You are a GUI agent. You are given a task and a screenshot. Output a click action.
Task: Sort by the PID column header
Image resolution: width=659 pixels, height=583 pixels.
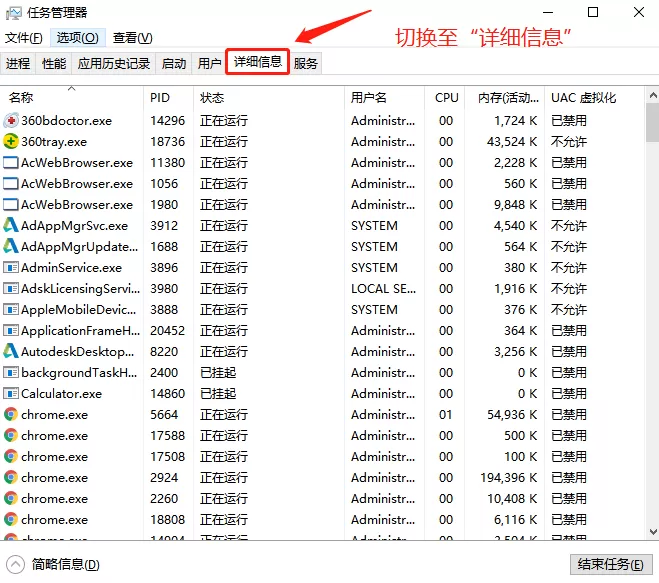(x=169, y=98)
